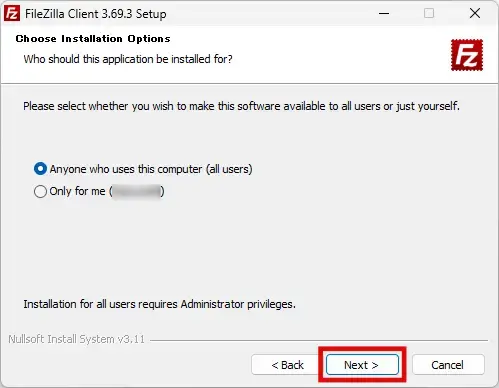The image size is (499, 388).
Task: Proceed with the Next button
Action: (362, 365)
